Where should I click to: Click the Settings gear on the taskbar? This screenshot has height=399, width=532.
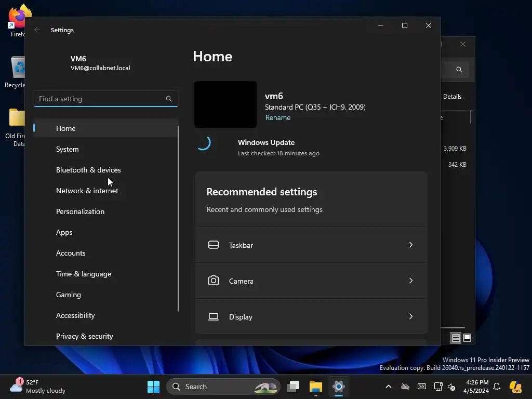[339, 387]
